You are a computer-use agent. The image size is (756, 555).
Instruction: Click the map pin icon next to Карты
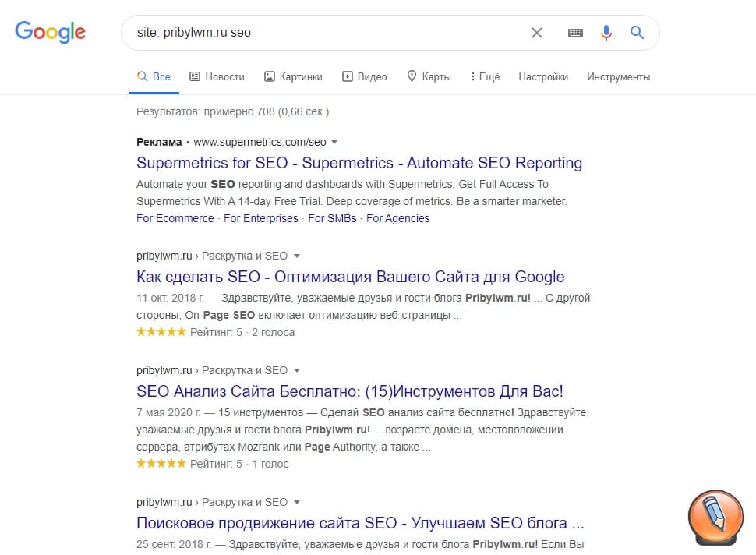coord(411,76)
